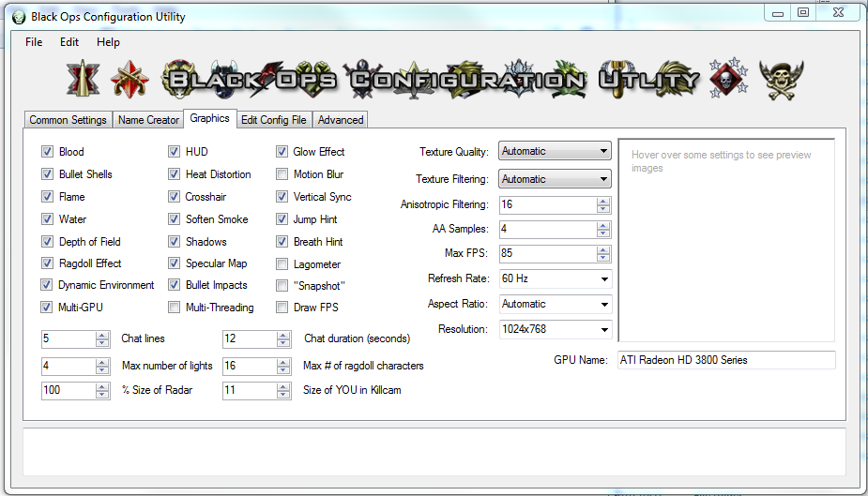
Task: Increase Anisotropic Filtering with up arrow
Action: pos(603,202)
